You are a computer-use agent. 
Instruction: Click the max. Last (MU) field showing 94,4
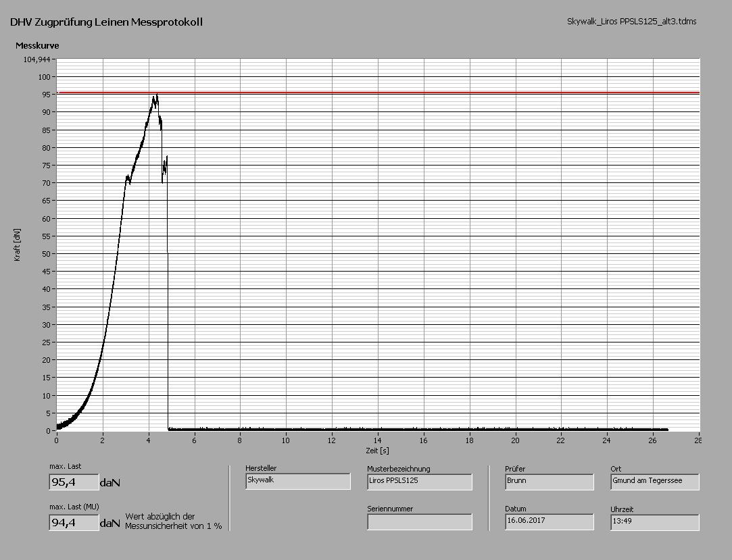click(x=74, y=522)
